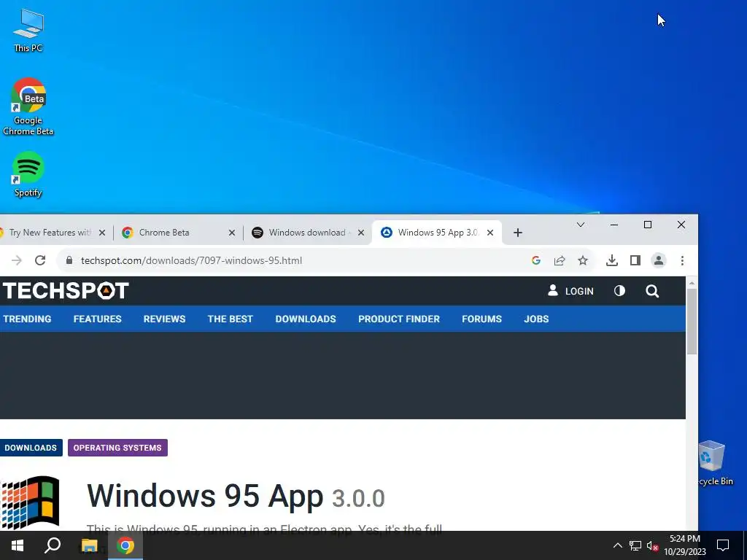Screen dimensions: 747x560
Task: Open TRENDING in TechSpot navigation
Action: coord(27,319)
